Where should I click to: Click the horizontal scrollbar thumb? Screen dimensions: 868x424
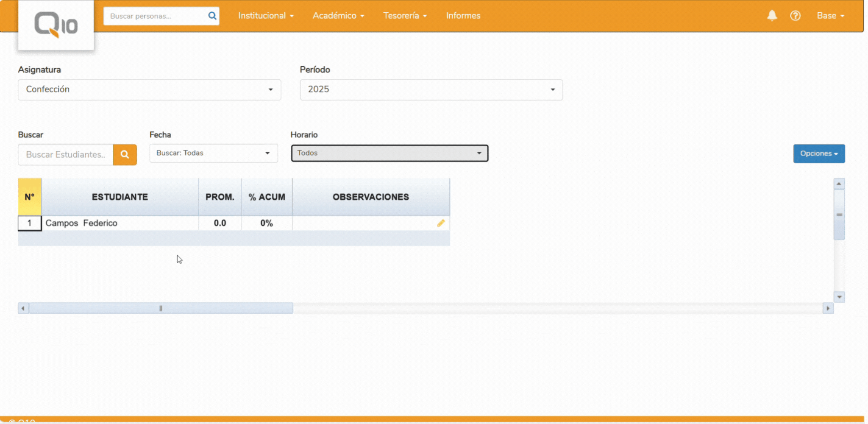click(x=161, y=308)
